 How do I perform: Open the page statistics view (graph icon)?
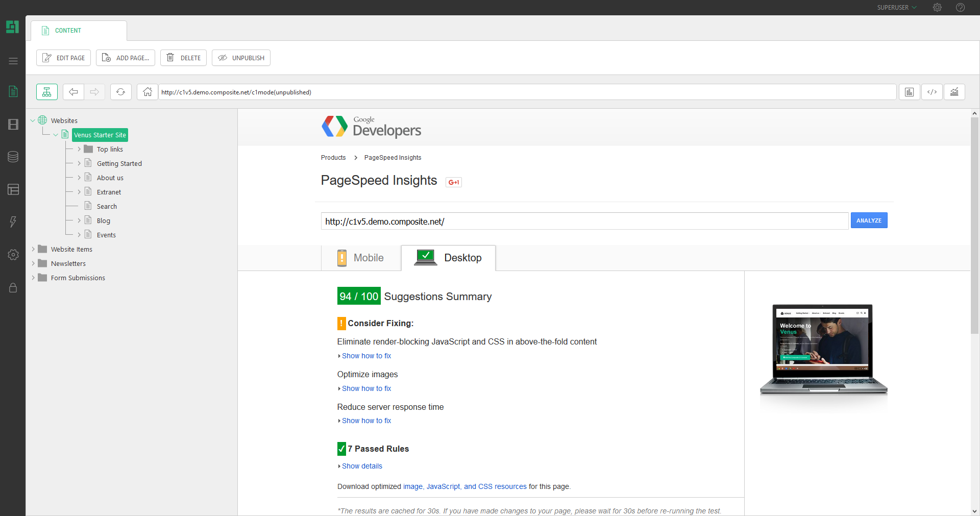(x=954, y=92)
